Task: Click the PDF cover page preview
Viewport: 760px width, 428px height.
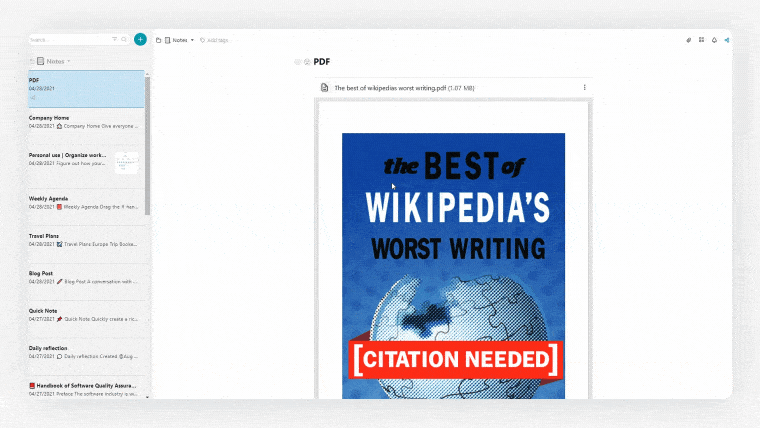Action: point(453,266)
